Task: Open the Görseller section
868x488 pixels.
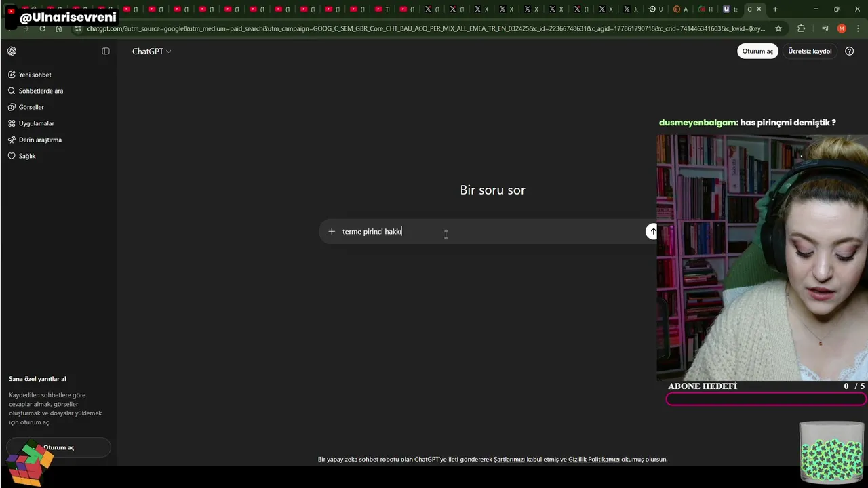Action: pos(26,107)
